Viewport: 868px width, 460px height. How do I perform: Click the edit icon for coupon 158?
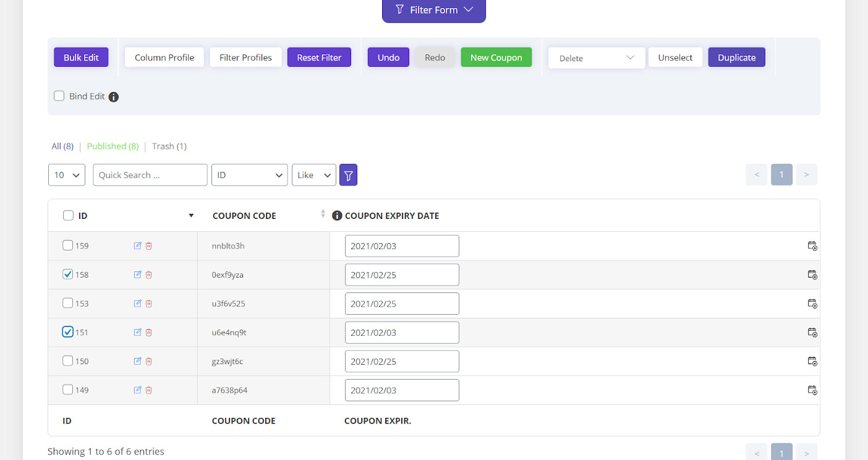click(137, 275)
